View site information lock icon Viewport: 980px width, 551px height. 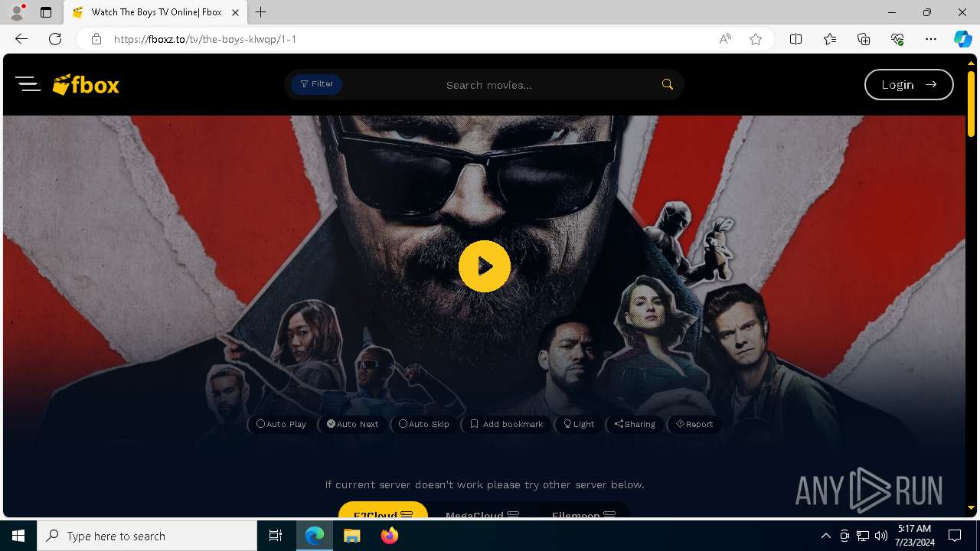pyautogui.click(x=96, y=39)
